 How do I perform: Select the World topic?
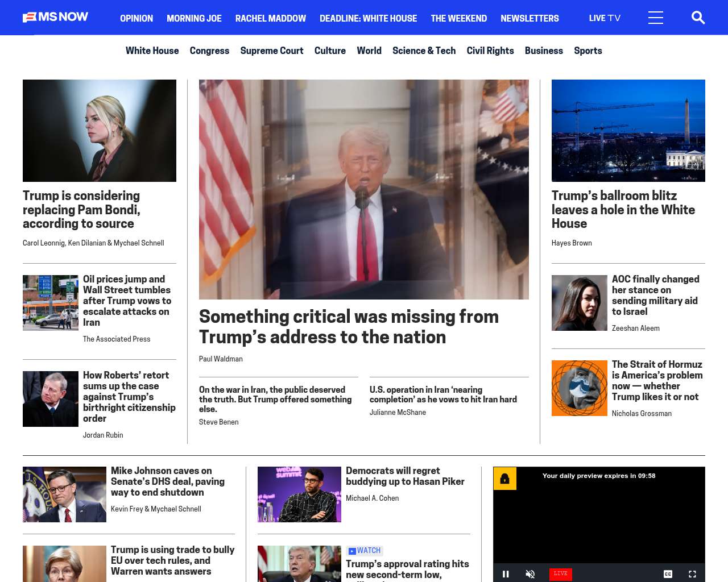(369, 51)
